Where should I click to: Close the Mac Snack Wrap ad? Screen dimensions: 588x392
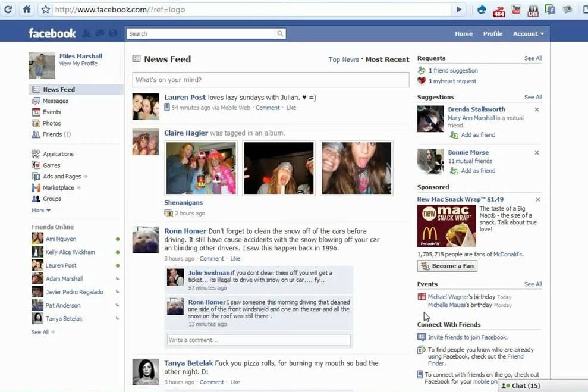click(x=537, y=199)
